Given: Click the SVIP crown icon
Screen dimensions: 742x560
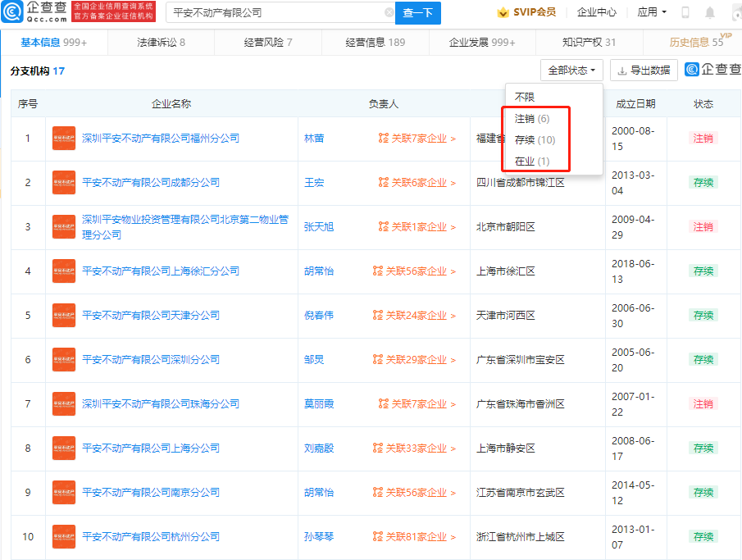Looking at the screenshot, I should 503,12.
